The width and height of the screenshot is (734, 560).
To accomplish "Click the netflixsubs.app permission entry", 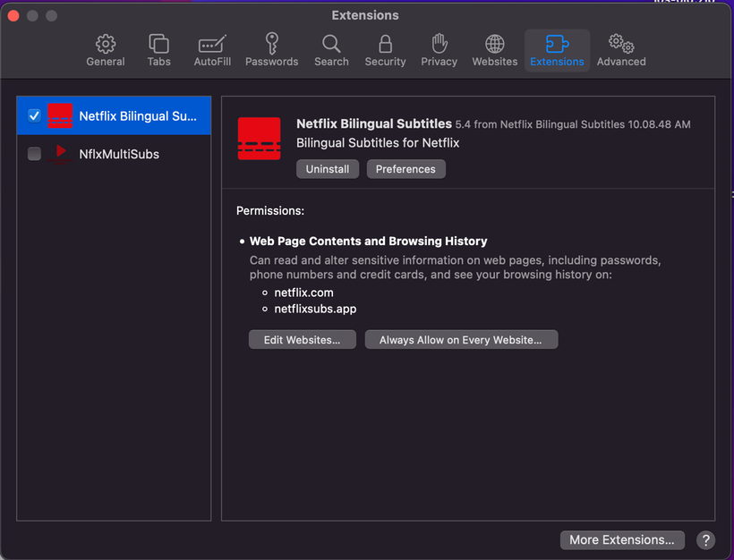I will click(315, 310).
